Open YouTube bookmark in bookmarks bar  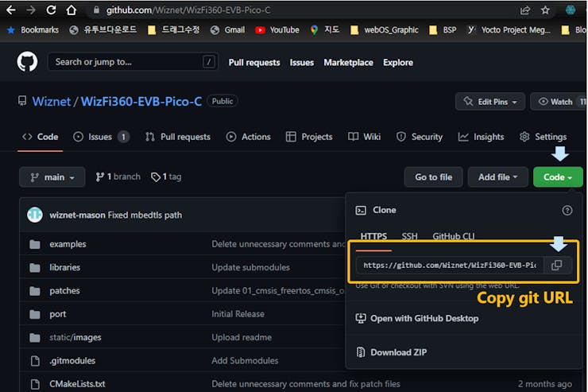coord(277,30)
